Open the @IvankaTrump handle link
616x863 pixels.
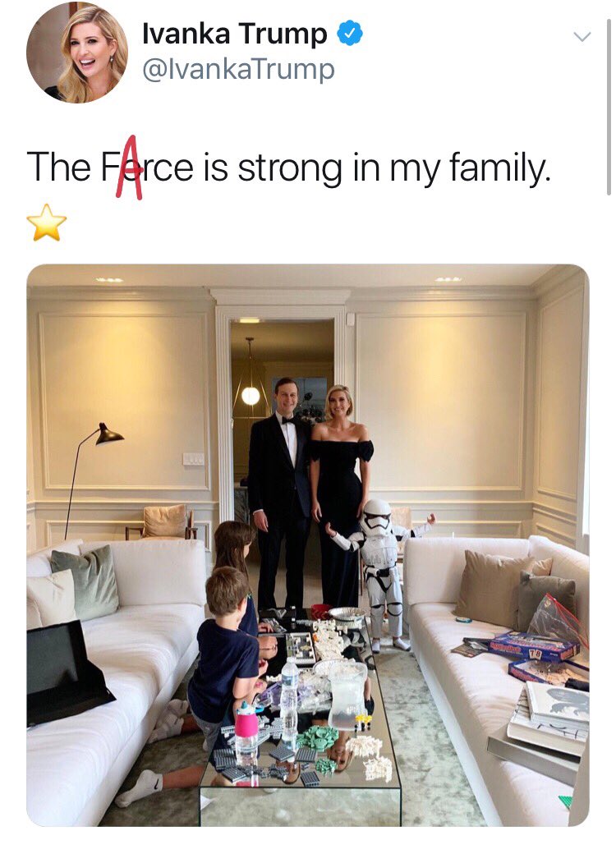tap(238, 70)
